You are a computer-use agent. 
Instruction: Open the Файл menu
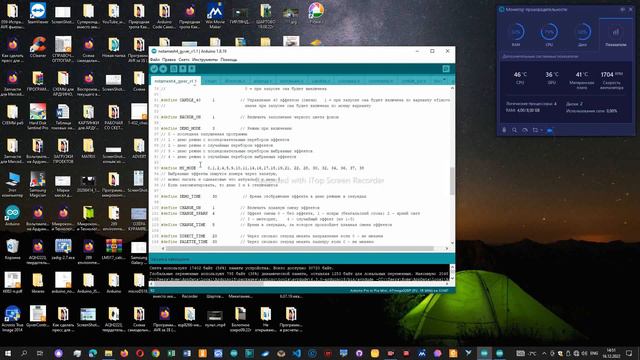(155, 60)
